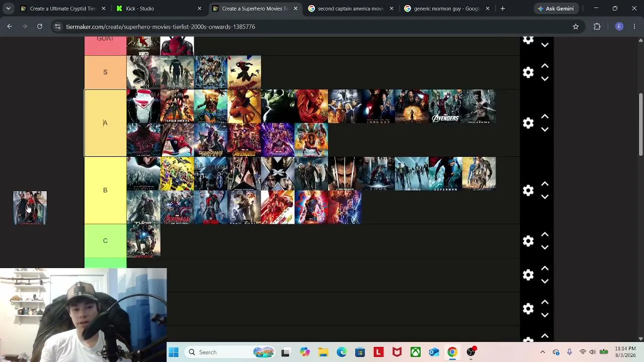This screenshot has height=362, width=644.
Task: Select the unranked movie poster beside the tier list
Action: pyautogui.click(x=30, y=208)
